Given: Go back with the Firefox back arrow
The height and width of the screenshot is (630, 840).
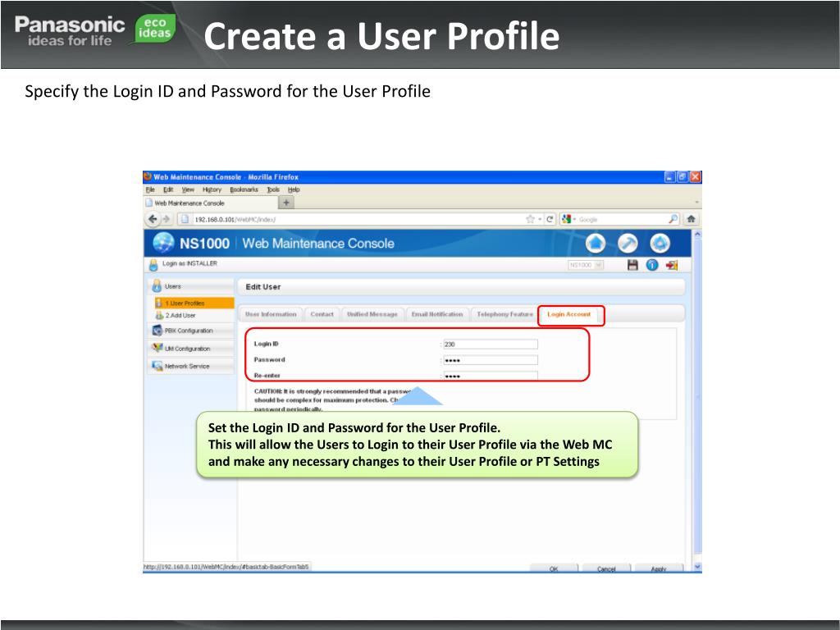Looking at the screenshot, I should 153,218.
